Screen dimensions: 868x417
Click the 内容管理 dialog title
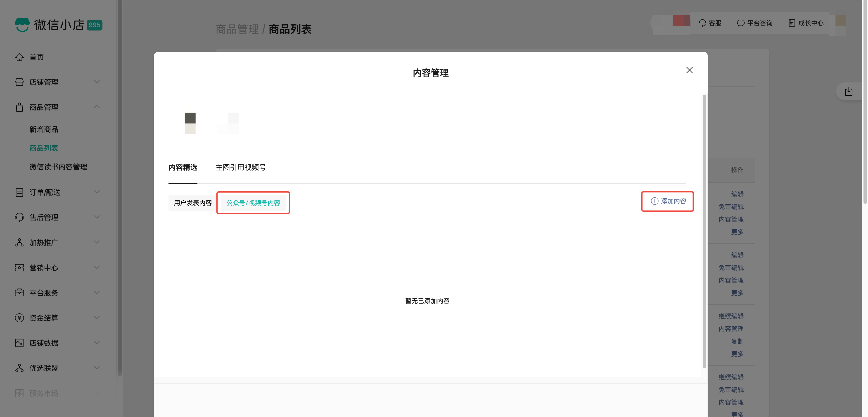[x=431, y=73]
